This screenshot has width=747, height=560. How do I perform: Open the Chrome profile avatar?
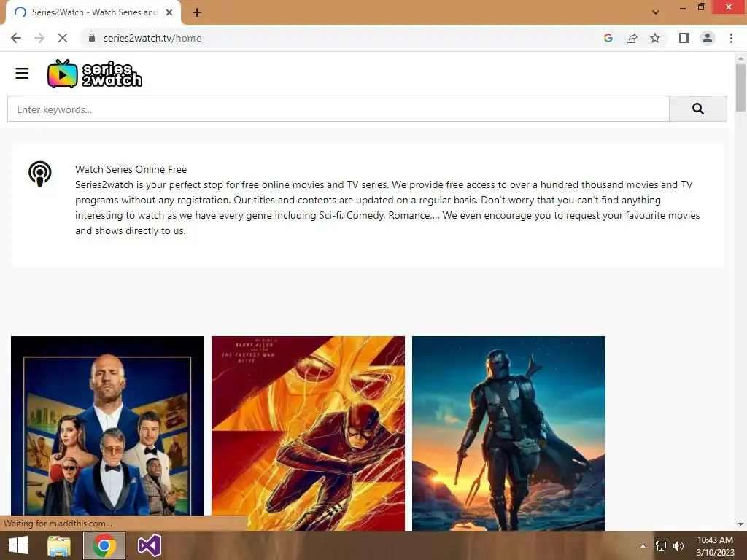pos(708,38)
